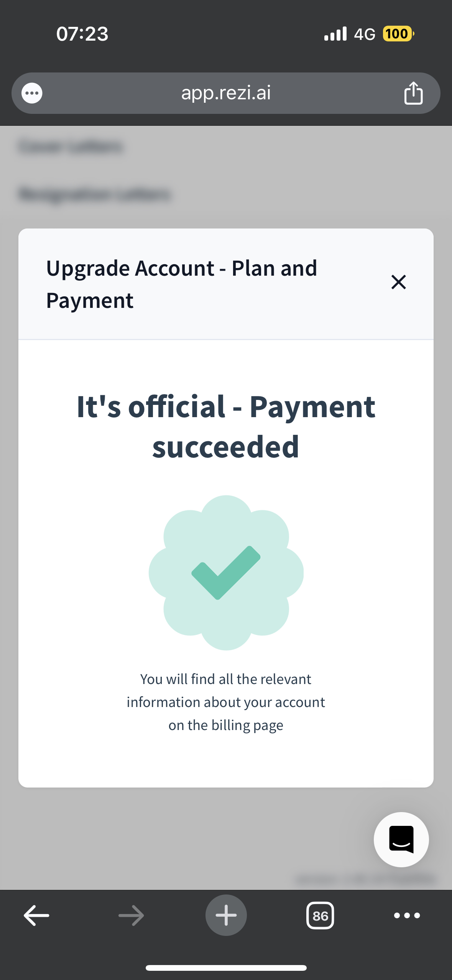
Task: Open a new tab with plus button
Action: click(226, 915)
